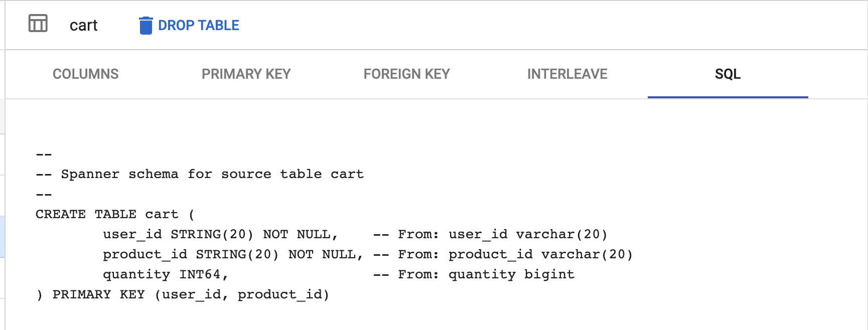This screenshot has height=330, width=868.
Task: Click the empty '--' line just above CREATE TABLE
Action: 44,195
